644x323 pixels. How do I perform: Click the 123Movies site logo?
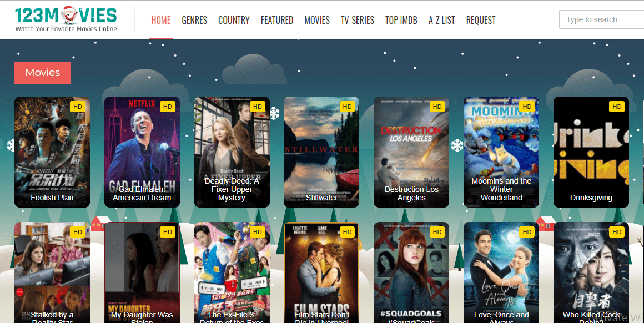[66, 19]
